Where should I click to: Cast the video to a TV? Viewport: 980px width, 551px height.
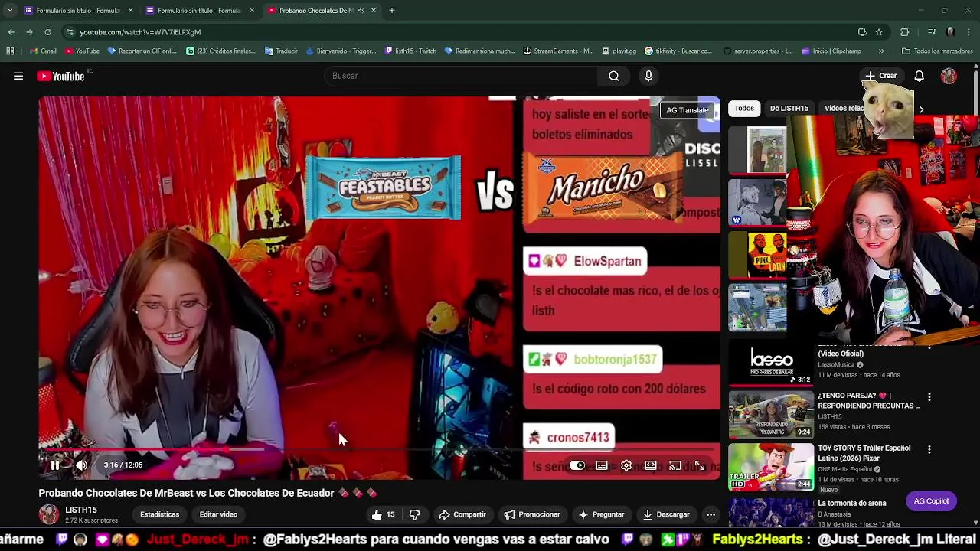coord(675,465)
